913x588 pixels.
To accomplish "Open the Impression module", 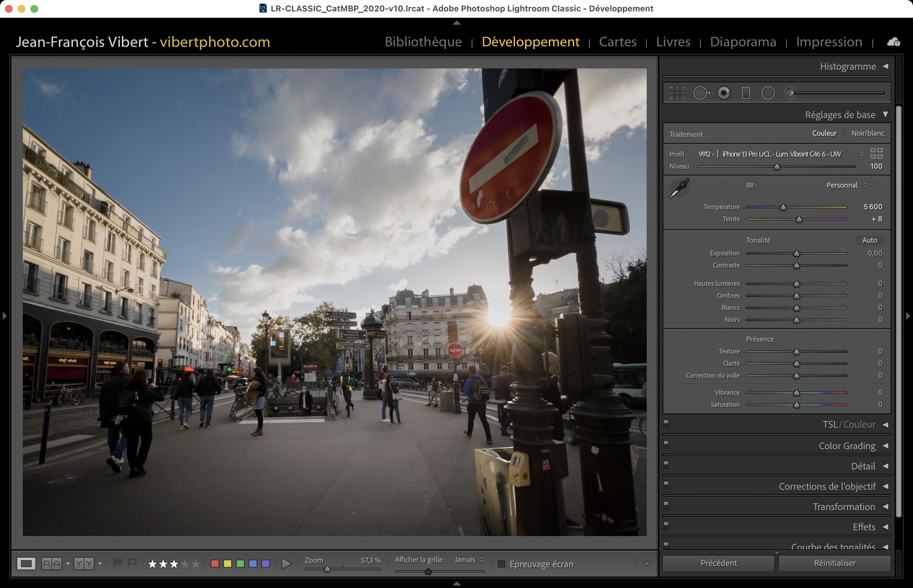I will point(829,42).
